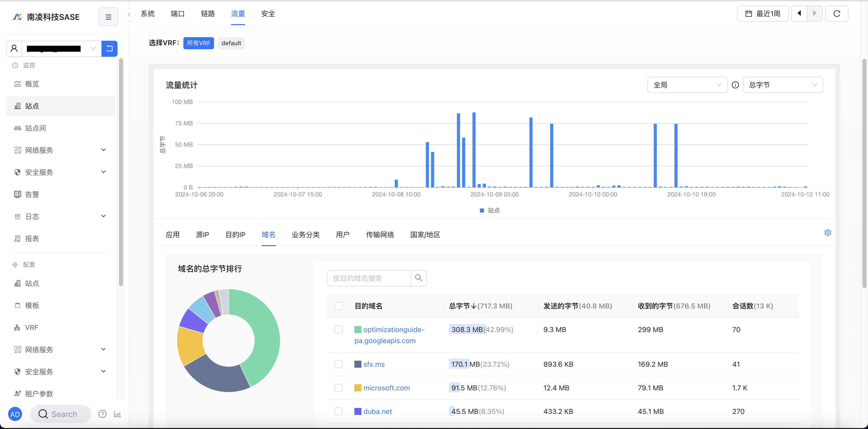Select default VRF filter chip

pos(231,43)
